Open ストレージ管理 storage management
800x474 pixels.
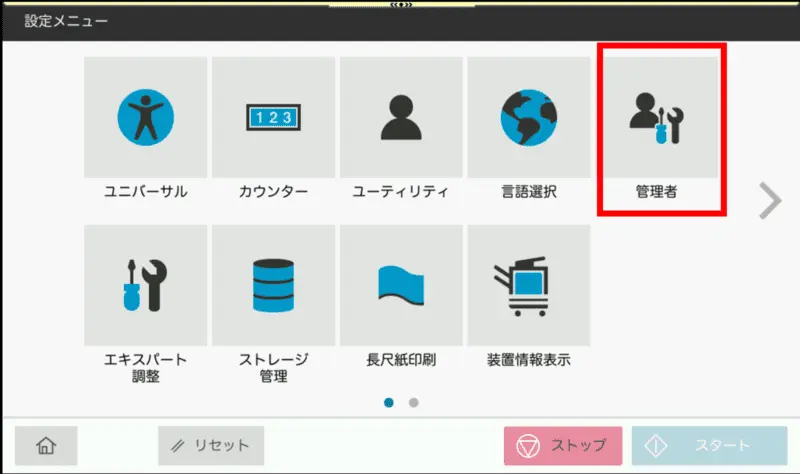click(x=273, y=285)
